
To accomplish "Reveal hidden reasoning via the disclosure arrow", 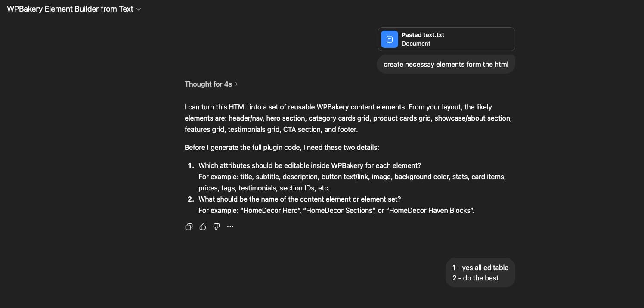I will coord(236,84).
